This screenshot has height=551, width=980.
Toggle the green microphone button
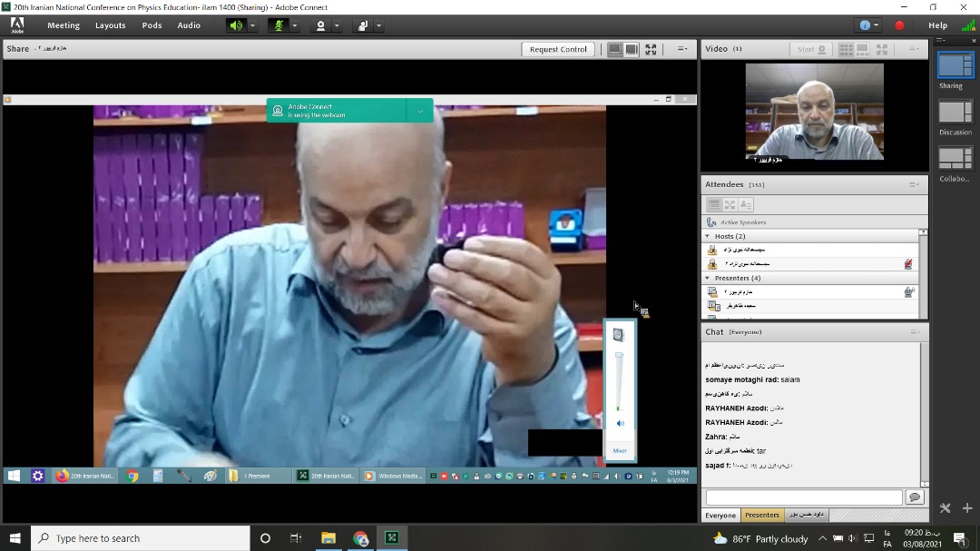point(278,25)
